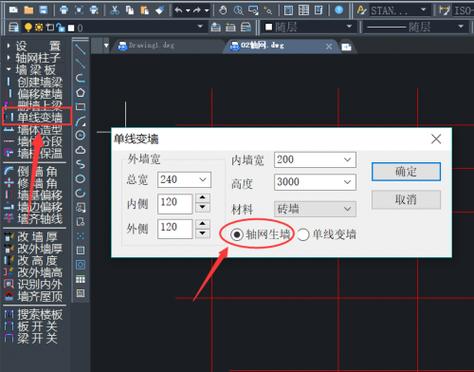
Task: Select the 轴网生墙 radio button
Action: click(x=236, y=235)
